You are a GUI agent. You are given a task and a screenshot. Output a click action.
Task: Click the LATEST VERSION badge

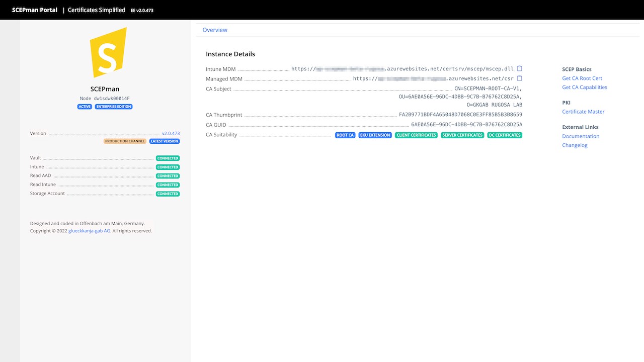[x=165, y=141]
